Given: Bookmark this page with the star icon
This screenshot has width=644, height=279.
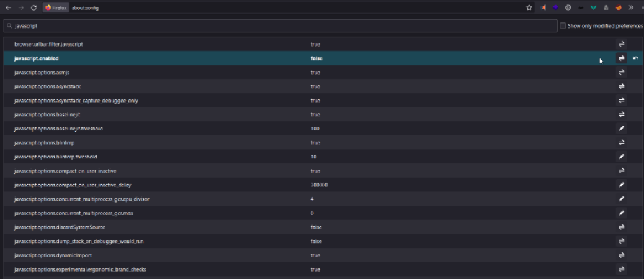Looking at the screenshot, I should pos(529,7).
